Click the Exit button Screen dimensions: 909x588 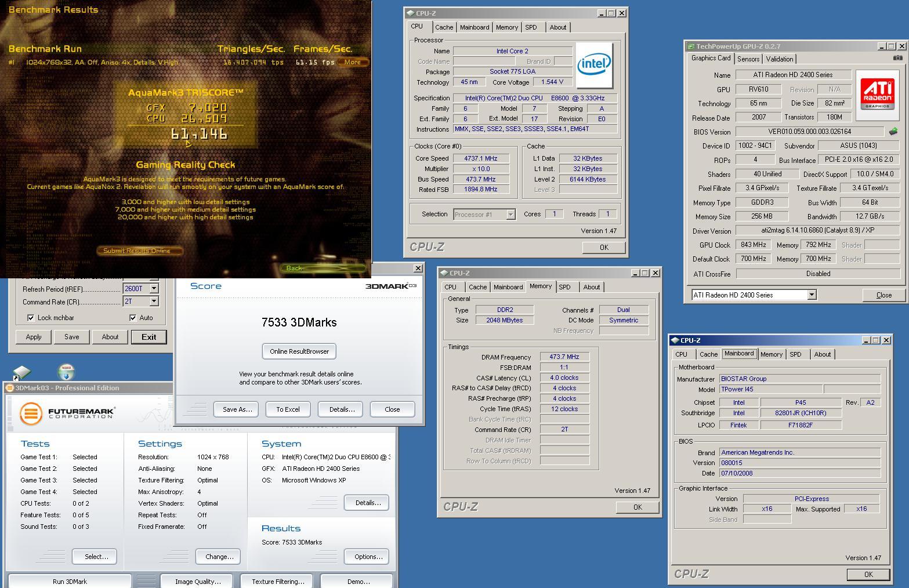pos(149,337)
